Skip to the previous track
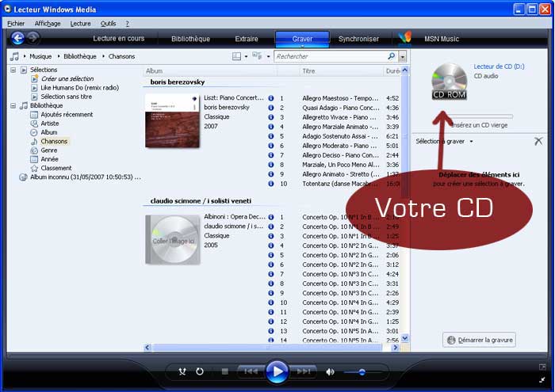This screenshot has height=392, width=555. tap(251, 371)
